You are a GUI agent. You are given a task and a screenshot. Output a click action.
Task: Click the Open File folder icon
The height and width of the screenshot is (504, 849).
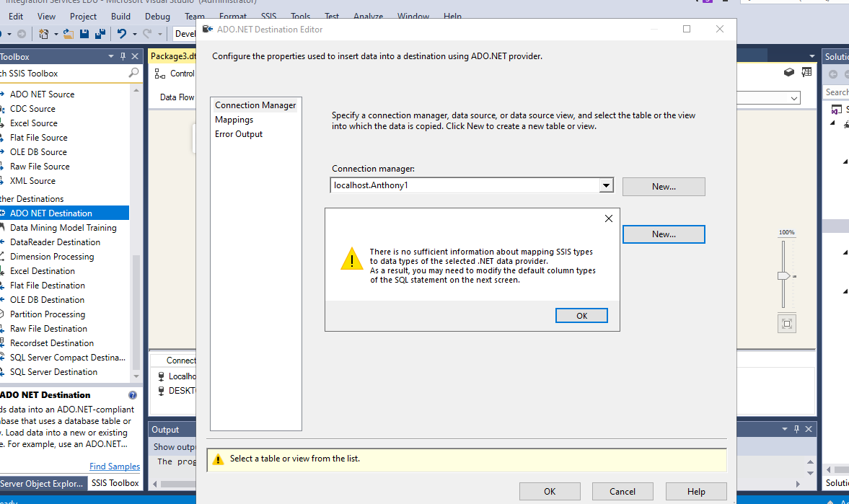pos(69,34)
